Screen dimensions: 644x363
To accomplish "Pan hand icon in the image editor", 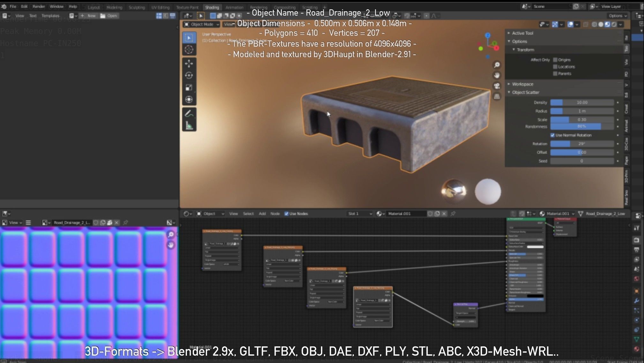I will (171, 245).
